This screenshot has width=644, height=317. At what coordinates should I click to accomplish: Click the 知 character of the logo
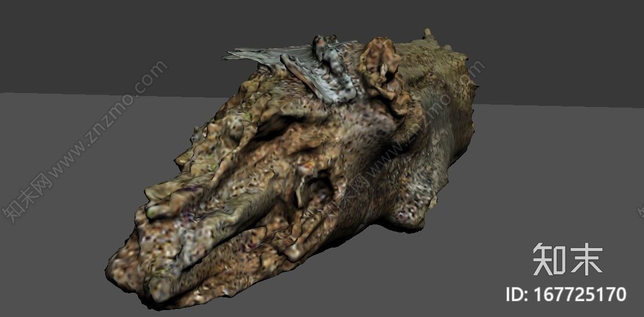[x=549, y=259]
